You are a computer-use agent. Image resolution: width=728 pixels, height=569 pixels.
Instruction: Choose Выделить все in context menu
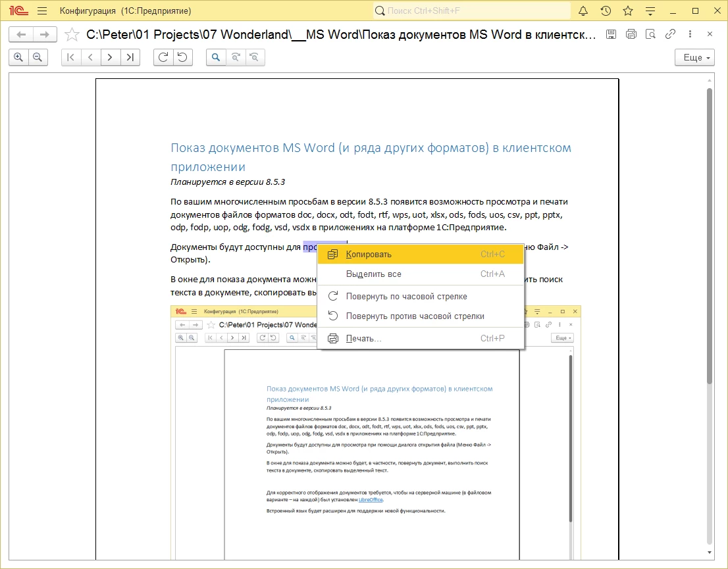(421, 274)
